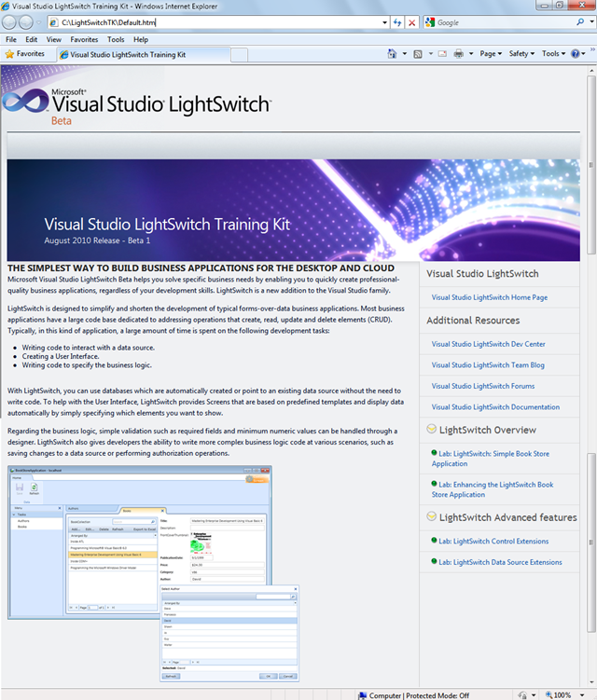The image size is (597, 700).
Task: Click the command bar overflow chevron
Action: 592,49
